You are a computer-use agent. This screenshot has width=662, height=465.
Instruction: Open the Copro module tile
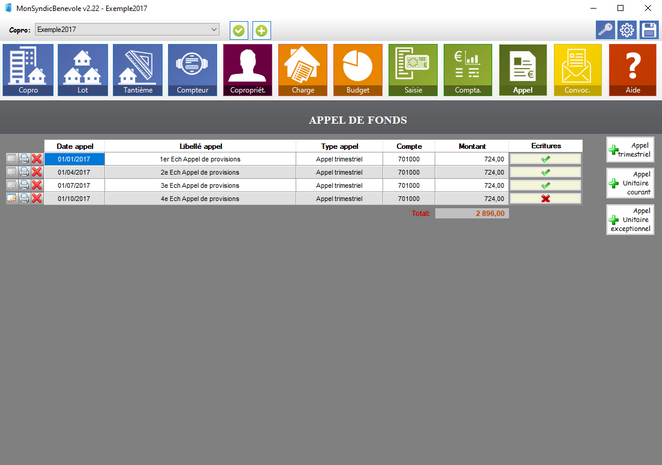coord(28,70)
